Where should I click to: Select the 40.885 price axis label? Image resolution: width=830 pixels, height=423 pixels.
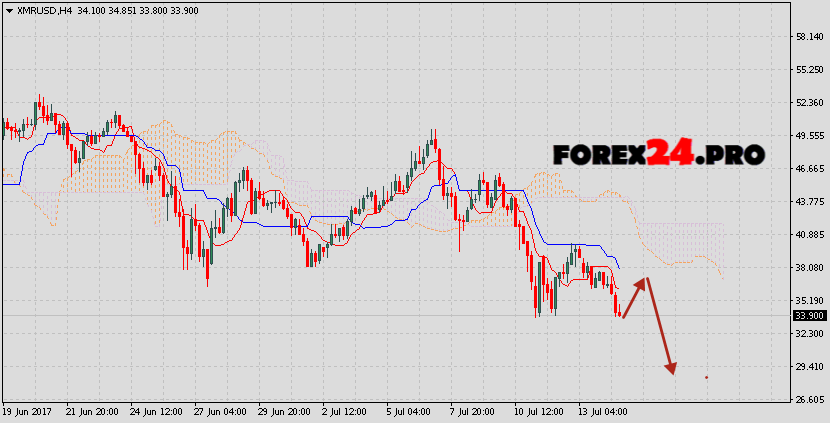pyautogui.click(x=809, y=234)
